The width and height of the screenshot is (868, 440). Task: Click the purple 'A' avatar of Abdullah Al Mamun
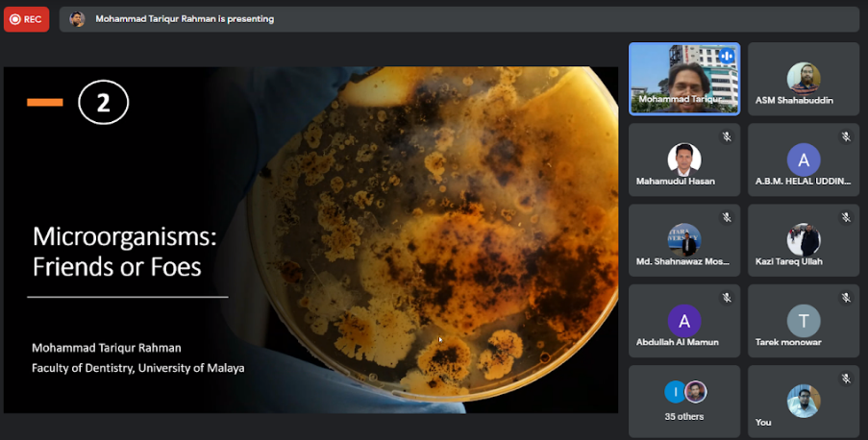684,321
